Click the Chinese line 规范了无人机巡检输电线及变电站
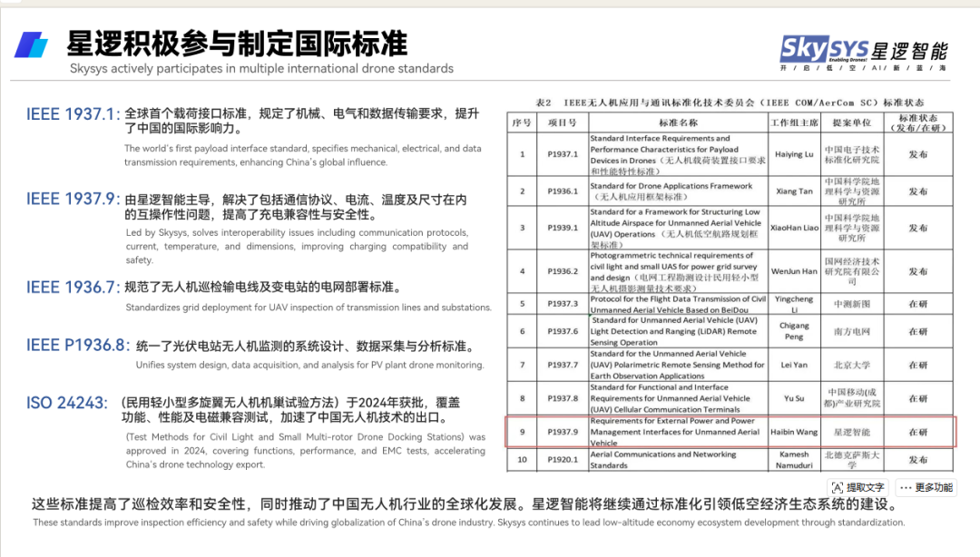Image resolution: width=980 pixels, height=557 pixels. pos(262,288)
